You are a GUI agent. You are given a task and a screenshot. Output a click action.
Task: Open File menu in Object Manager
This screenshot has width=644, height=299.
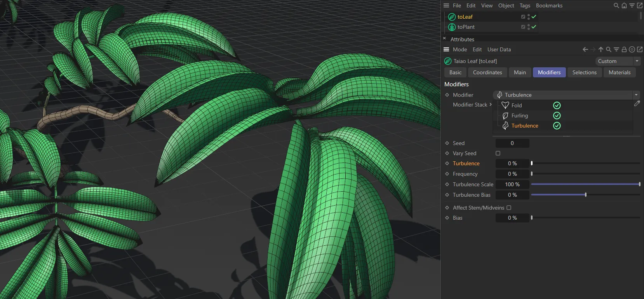pyautogui.click(x=457, y=5)
